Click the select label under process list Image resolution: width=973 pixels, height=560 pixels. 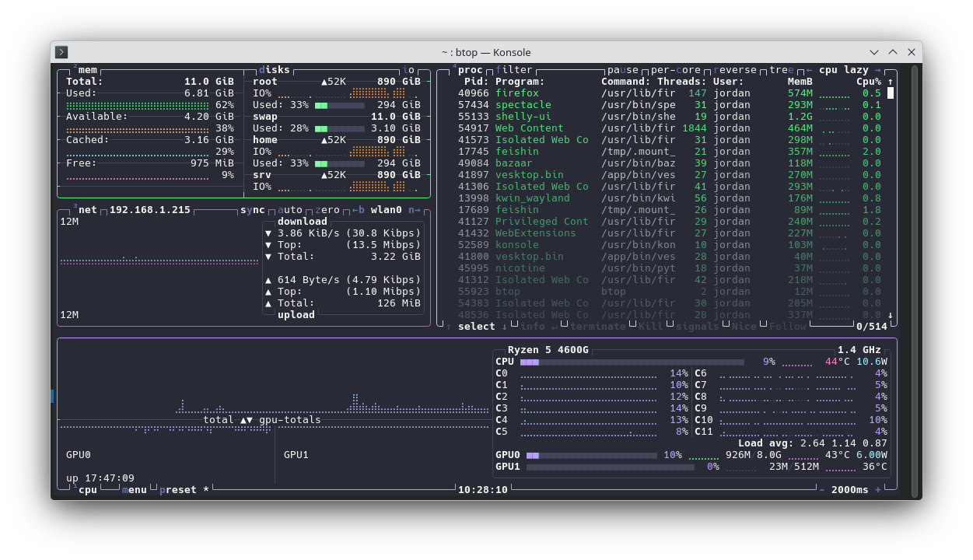click(477, 327)
